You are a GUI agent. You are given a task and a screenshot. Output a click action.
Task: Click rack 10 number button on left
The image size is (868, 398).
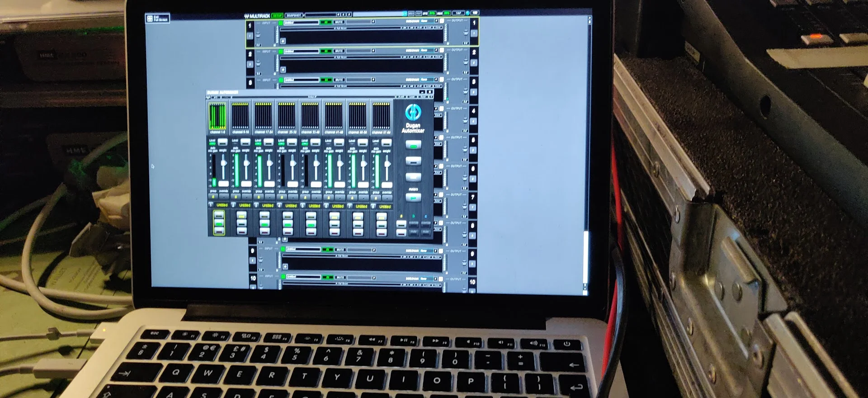253,287
